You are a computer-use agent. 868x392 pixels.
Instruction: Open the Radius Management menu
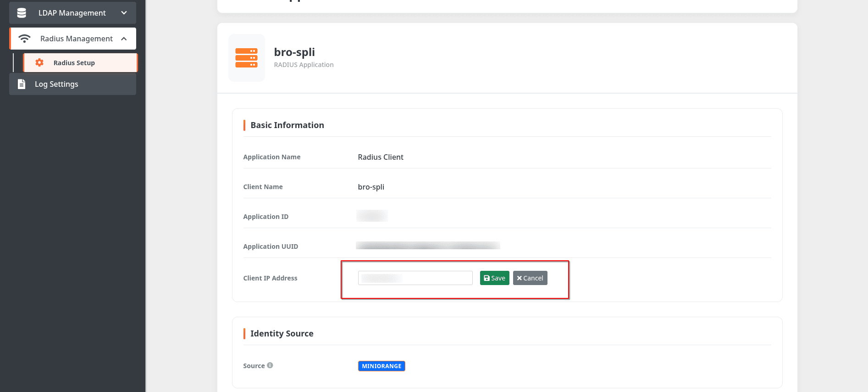tap(72, 39)
